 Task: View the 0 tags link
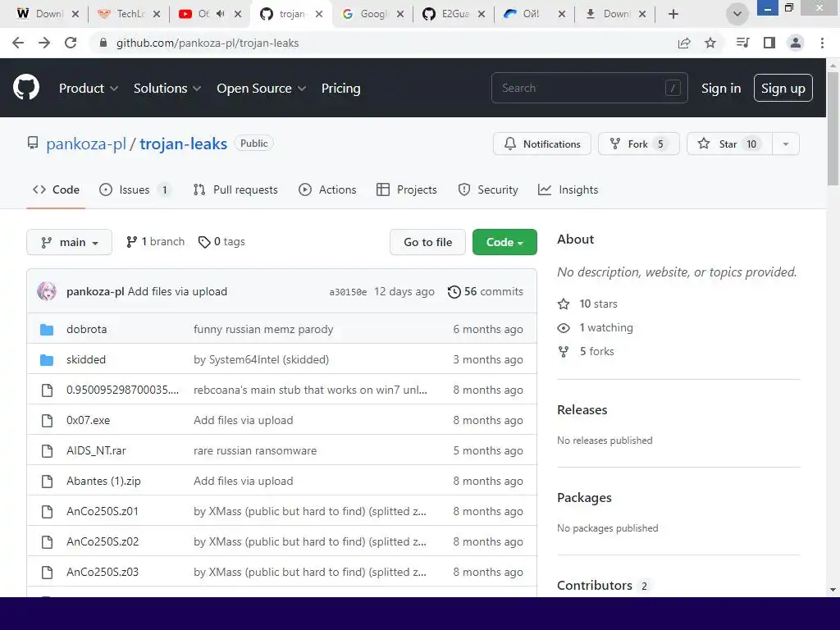tap(221, 242)
